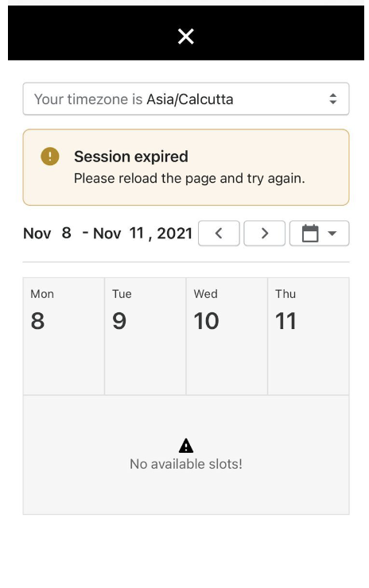Click the Session expired warning icon
This screenshot has width=369, height=588.
click(50, 156)
